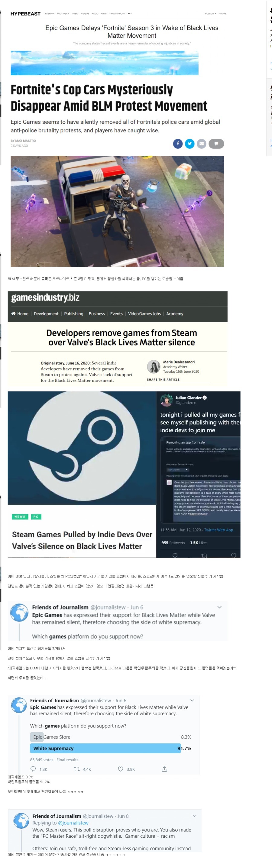This screenshot has width=272, height=868.
Task: Click the share upload icon on the poll tweet
Action: click(164, 769)
